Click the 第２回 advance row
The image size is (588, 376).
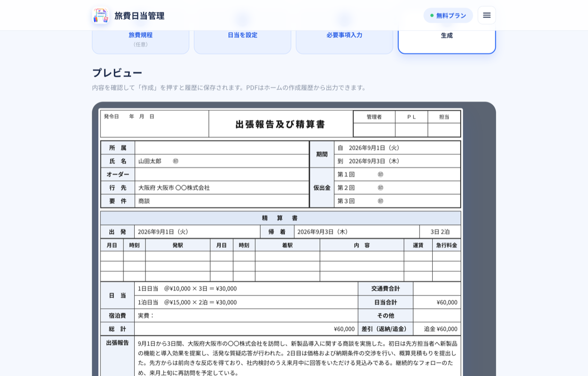pos(397,188)
